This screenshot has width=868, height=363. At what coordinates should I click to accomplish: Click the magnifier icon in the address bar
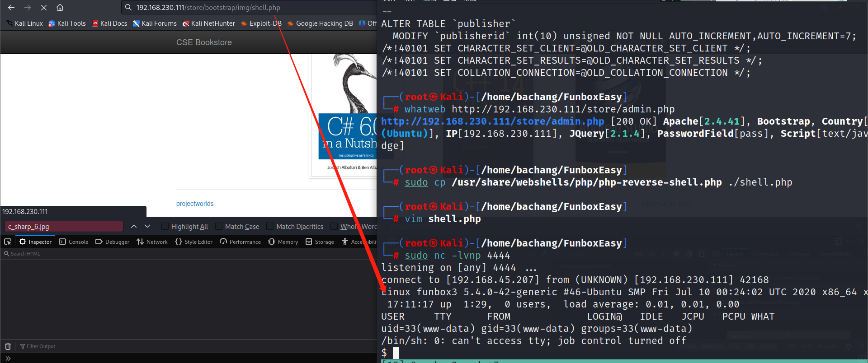coord(128,8)
